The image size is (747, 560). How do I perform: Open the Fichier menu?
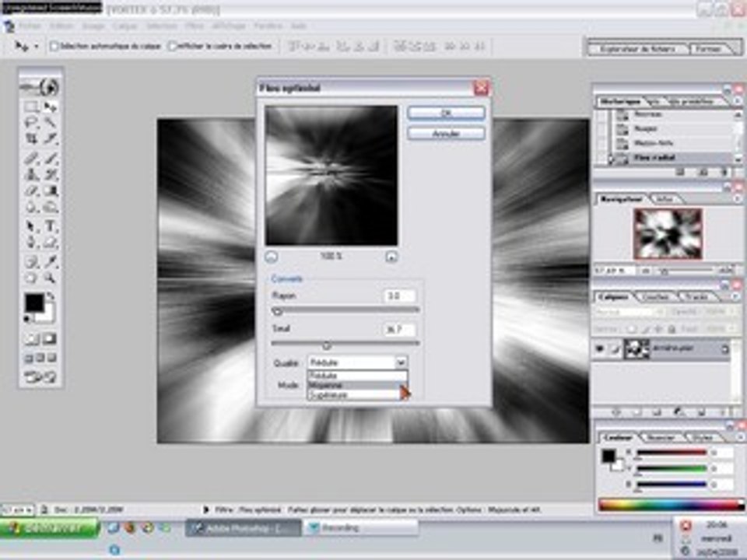tap(30, 26)
